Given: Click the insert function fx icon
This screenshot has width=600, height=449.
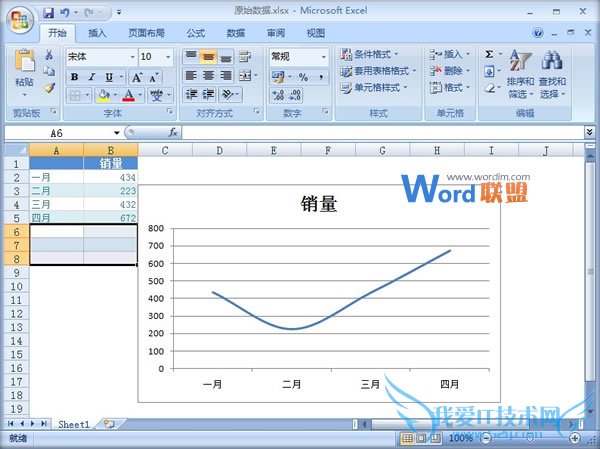Looking at the screenshot, I should (x=173, y=132).
